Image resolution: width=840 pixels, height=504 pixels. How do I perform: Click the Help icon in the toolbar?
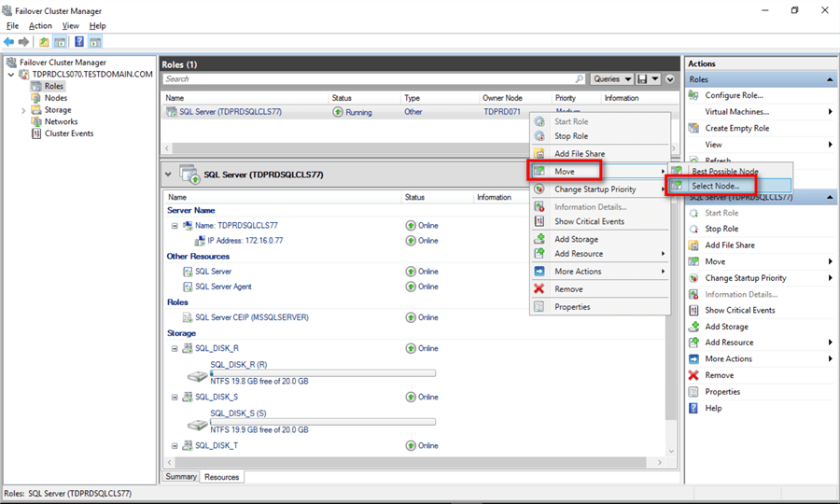79,42
